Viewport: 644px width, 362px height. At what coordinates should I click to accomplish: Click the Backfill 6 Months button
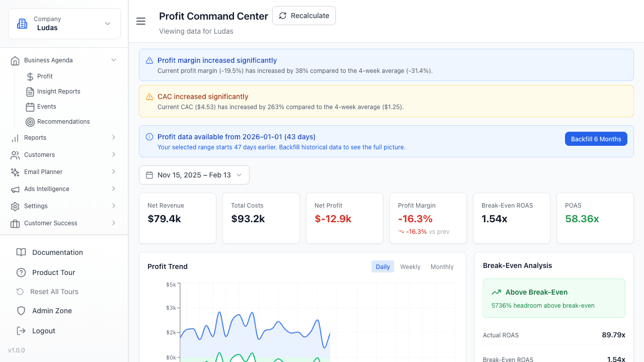(596, 139)
